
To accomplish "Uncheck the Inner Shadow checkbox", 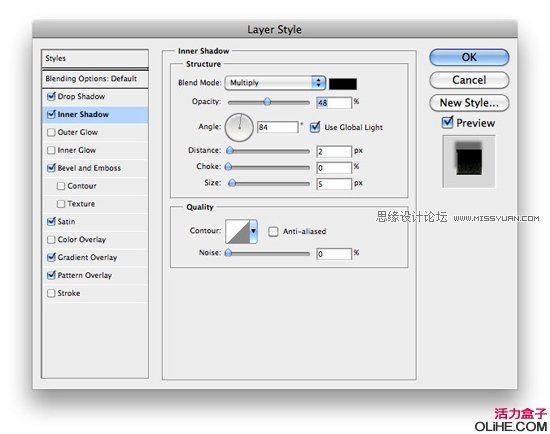I will click(51, 114).
